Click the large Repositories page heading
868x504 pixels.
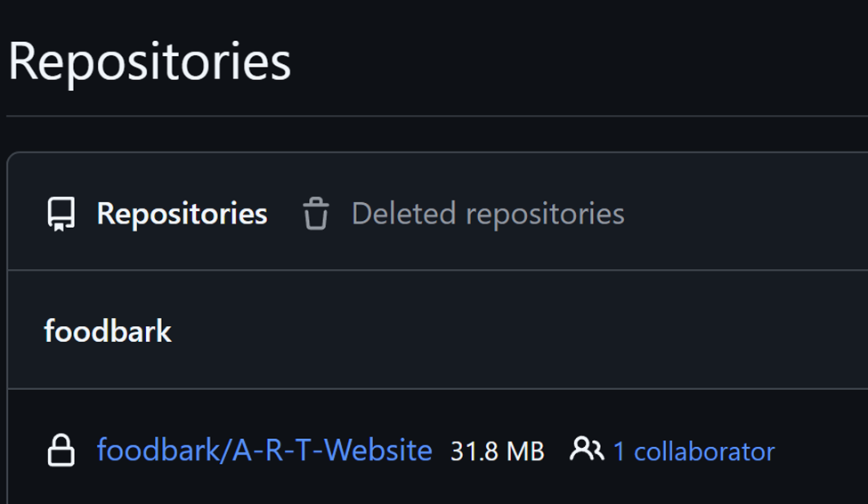(x=150, y=62)
